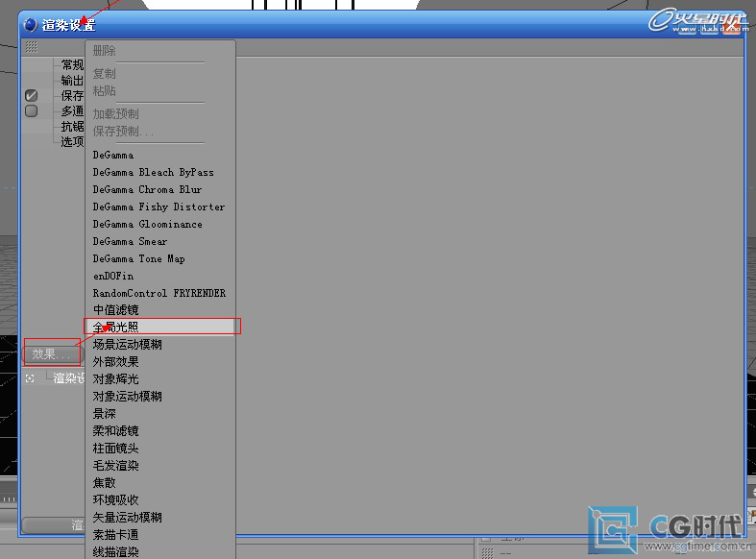The image size is (756, 559).
Task: Select 全局光照 global illumination entry
Action: pyautogui.click(x=160, y=327)
